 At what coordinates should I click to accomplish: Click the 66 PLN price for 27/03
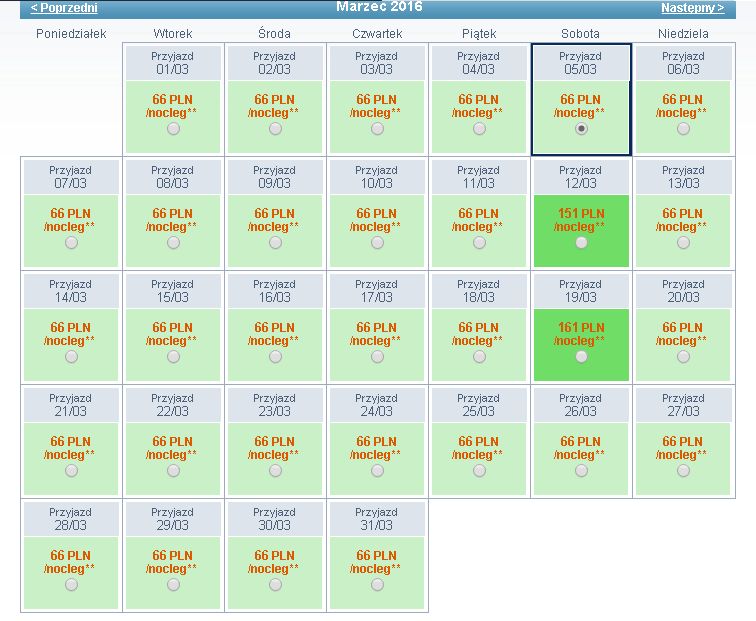pyautogui.click(x=682, y=442)
